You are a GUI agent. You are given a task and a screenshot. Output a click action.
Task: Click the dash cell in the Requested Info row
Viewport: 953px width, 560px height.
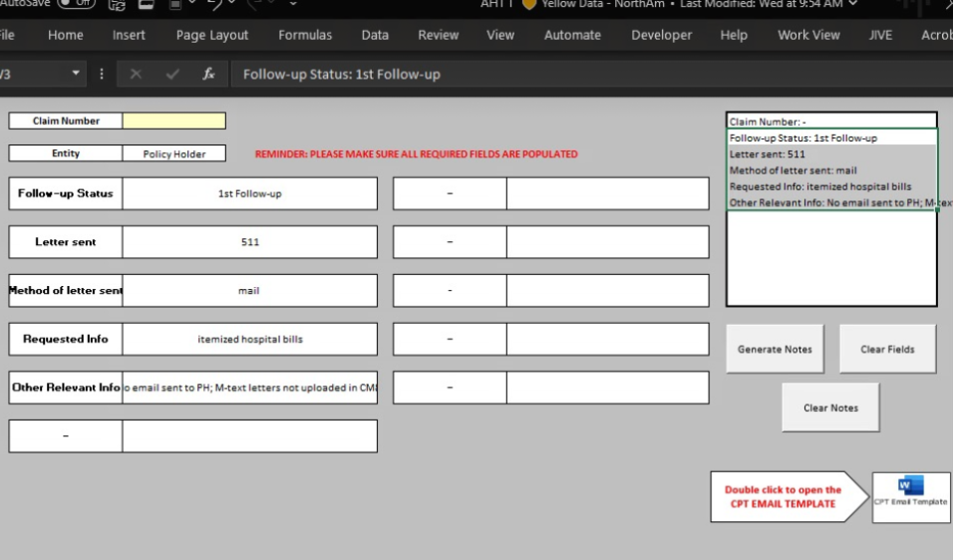pos(450,339)
